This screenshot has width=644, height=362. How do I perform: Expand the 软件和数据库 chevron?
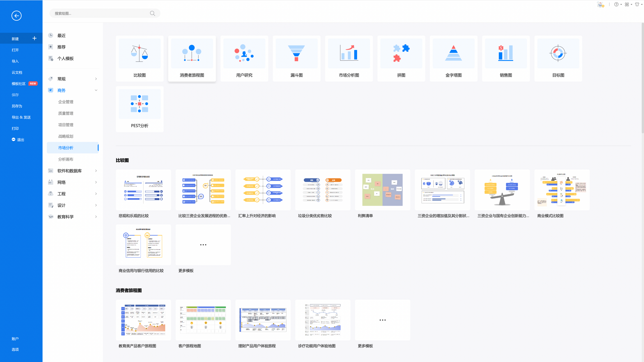pos(96,171)
